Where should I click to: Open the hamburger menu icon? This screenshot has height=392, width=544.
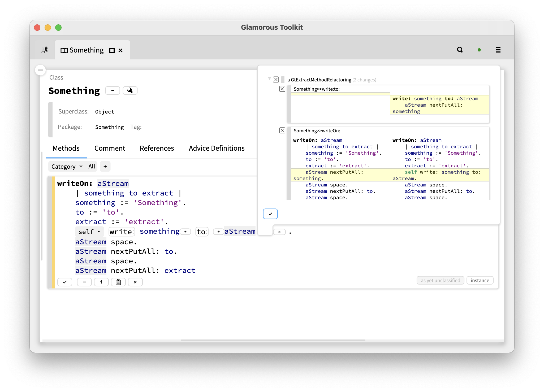pyautogui.click(x=498, y=50)
